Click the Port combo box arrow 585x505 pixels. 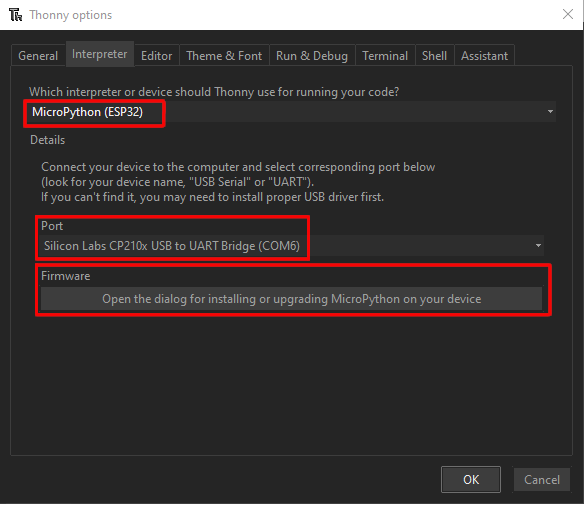pyautogui.click(x=538, y=245)
